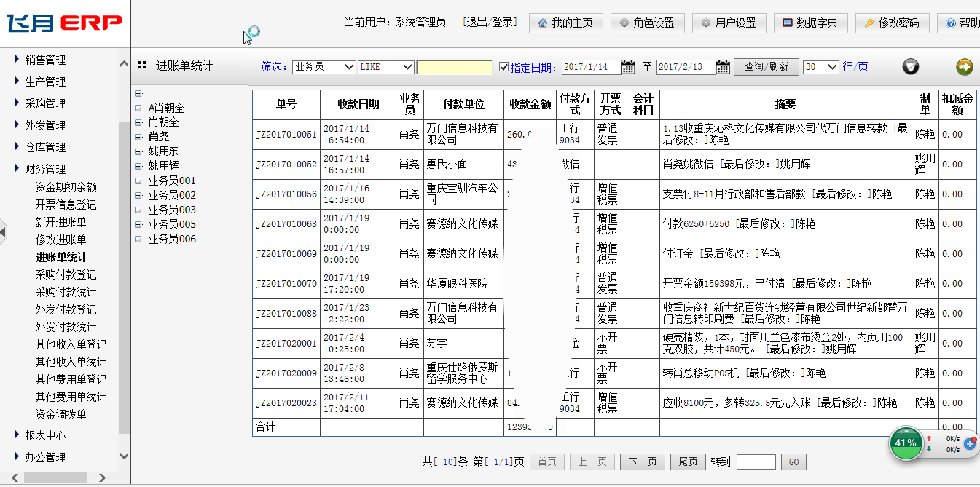Click the gear icon beside 角色设置
980x487 pixels.
click(x=624, y=23)
